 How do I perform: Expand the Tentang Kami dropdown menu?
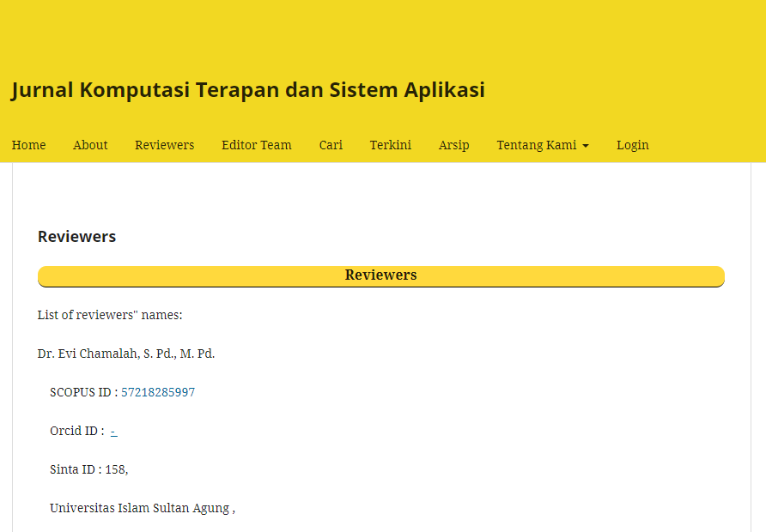pyautogui.click(x=536, y=145)
